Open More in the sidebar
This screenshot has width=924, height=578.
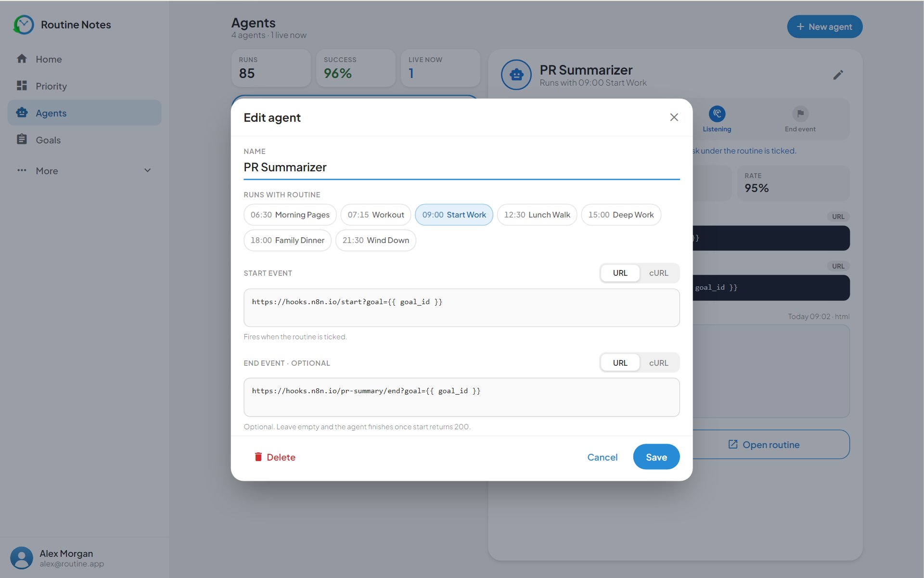click(x=84, y=170)
